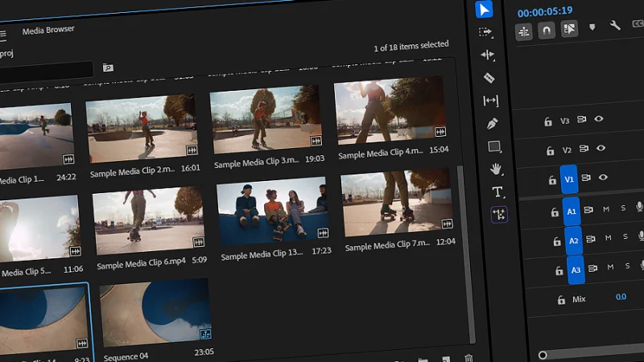Toggle Linked Selection button
Viewport: 644px width, 362px height.
pos(569,29)
